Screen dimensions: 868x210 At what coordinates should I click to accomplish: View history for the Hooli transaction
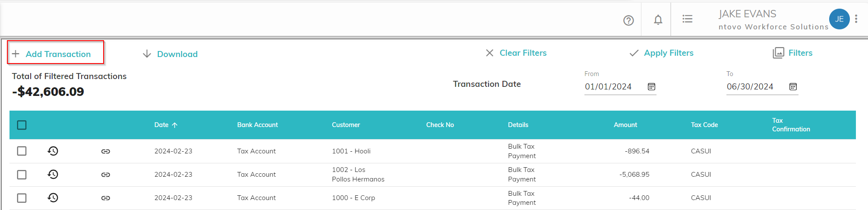(x=53, y=151)
